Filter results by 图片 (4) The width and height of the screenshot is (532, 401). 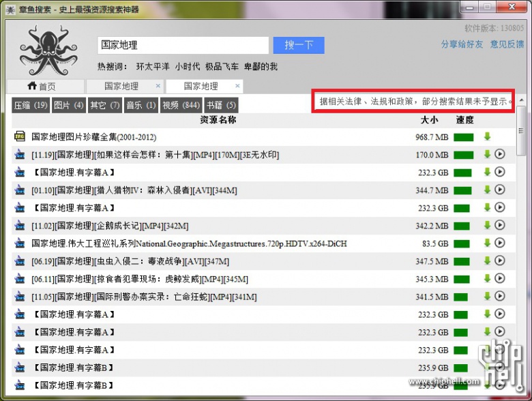pos(68,105)
